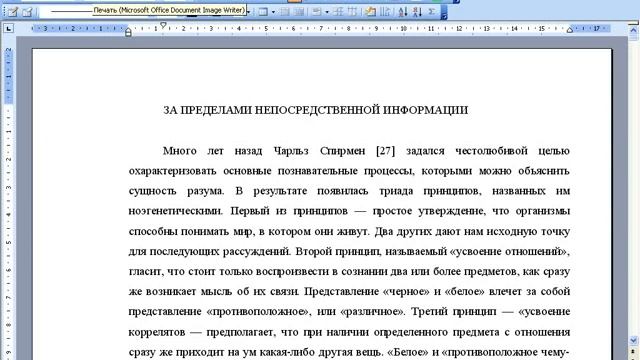Click the word честолюбивой

click(491, 151)
